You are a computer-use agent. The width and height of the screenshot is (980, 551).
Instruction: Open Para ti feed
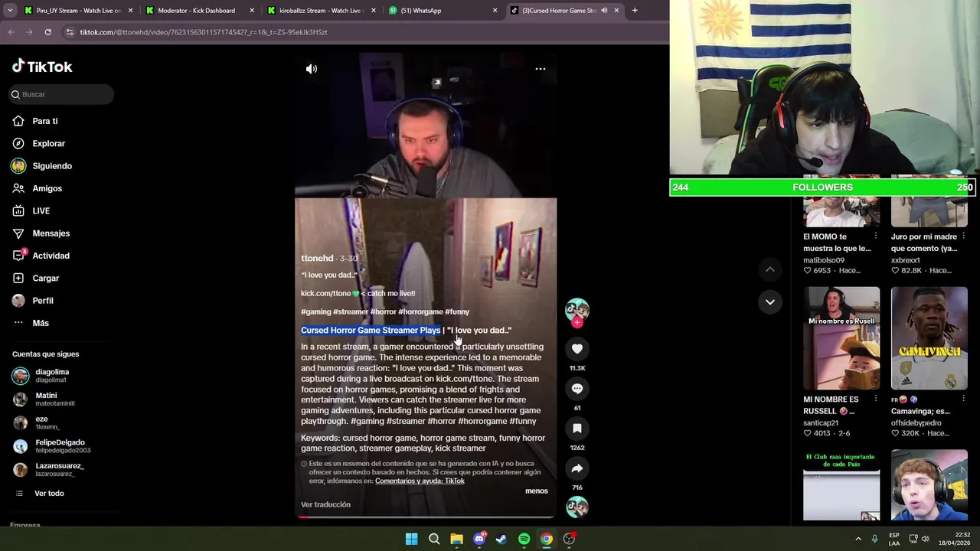pos(44,121)
